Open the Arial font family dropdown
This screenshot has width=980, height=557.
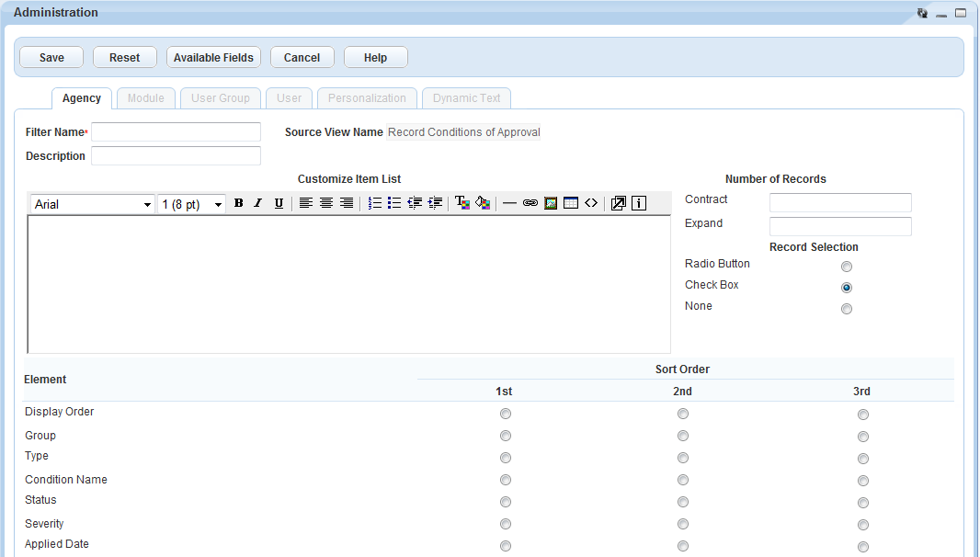click(92, 204)
